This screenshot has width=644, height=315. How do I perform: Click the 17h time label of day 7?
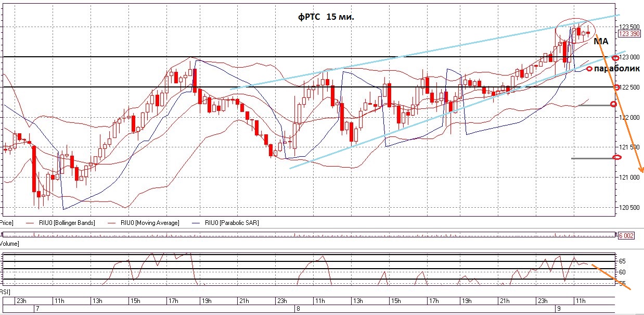(173, 301)
